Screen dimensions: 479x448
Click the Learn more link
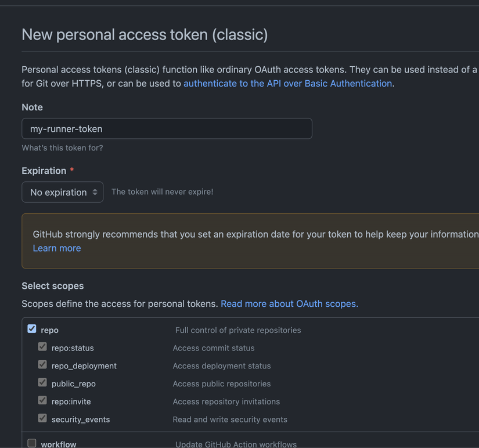pyautogui.click(x=57, y=248)
